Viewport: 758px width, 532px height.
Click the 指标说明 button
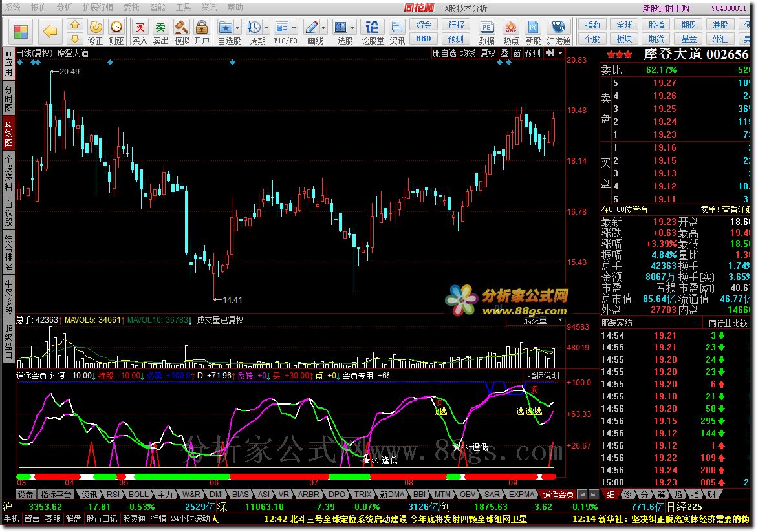[543, 376]
